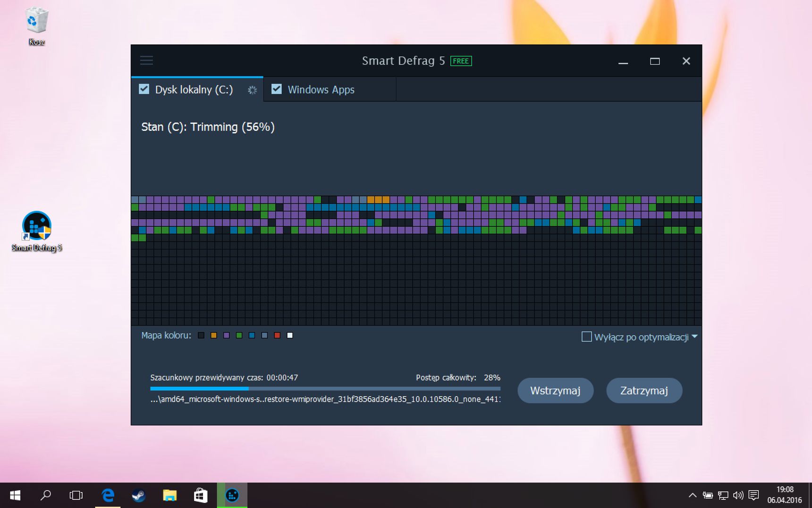Open taskbar Search
Screen dimensions: 812x508
[46, 495]
